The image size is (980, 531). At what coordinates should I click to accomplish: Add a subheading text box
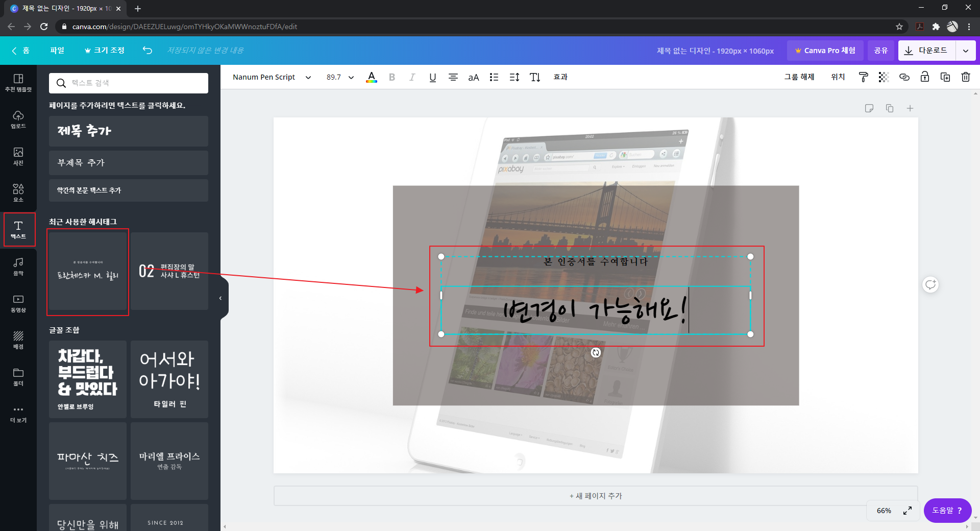[x=129, y=163]
